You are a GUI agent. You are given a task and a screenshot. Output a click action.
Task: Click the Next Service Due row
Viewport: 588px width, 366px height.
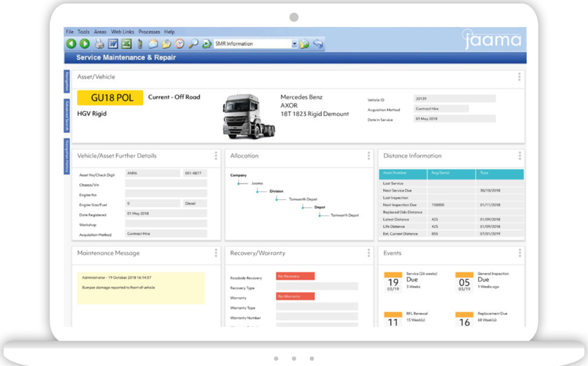(x=451, y=191)
